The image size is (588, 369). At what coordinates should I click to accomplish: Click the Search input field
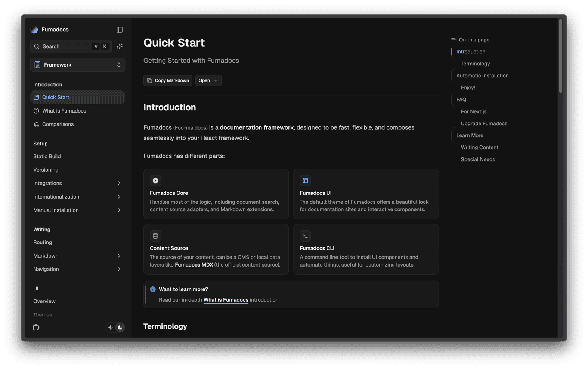click(x=65, y=46)
